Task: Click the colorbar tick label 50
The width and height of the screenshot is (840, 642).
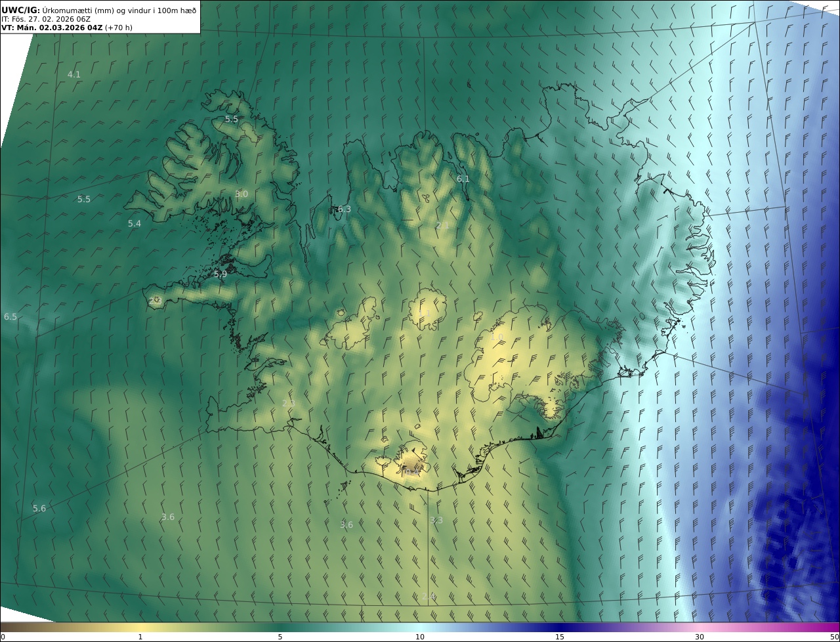Action: point(835,637)
